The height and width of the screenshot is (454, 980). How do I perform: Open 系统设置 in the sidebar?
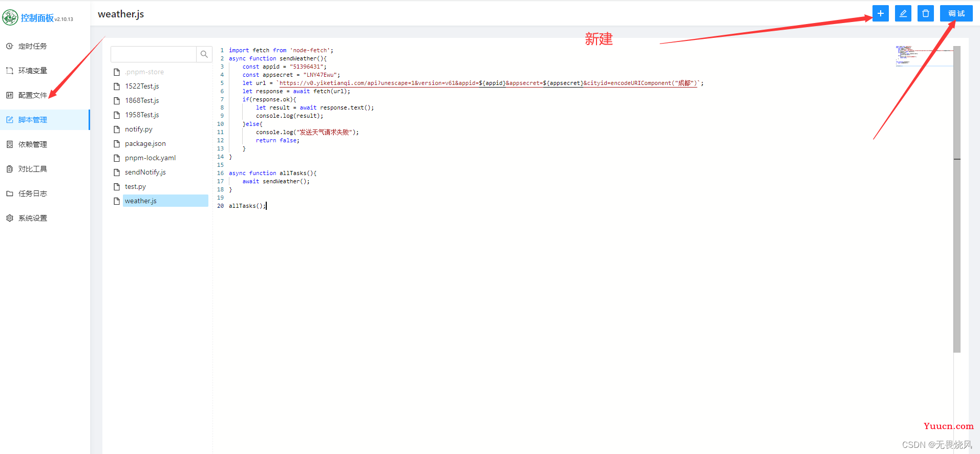click(45, 218)
